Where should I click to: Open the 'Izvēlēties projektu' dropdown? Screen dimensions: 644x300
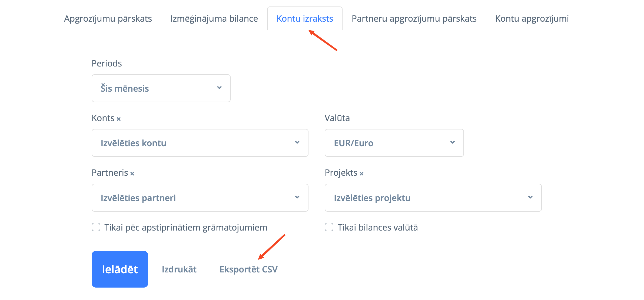(x=433, y=198)
